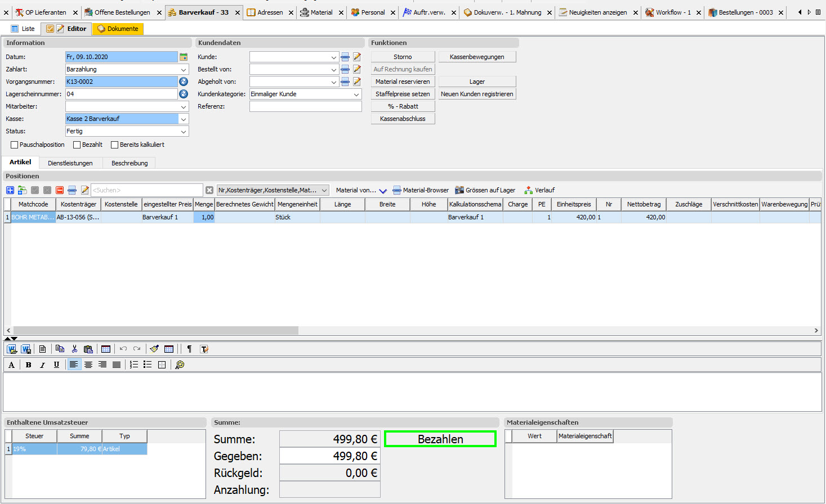Click the Suchen search field
826x504 pixels.
[x=146, y=191]
